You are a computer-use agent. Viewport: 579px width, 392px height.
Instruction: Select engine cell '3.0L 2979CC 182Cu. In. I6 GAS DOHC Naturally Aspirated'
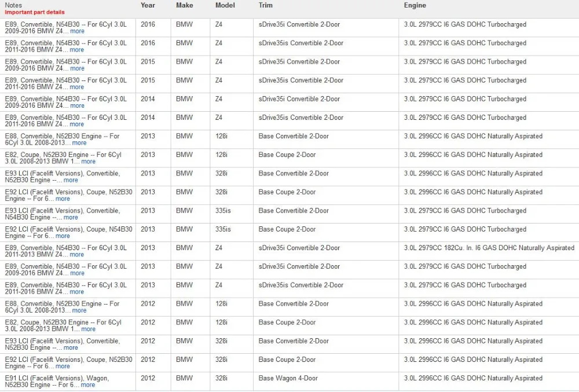pyautogui.click(x=489, y=248)
